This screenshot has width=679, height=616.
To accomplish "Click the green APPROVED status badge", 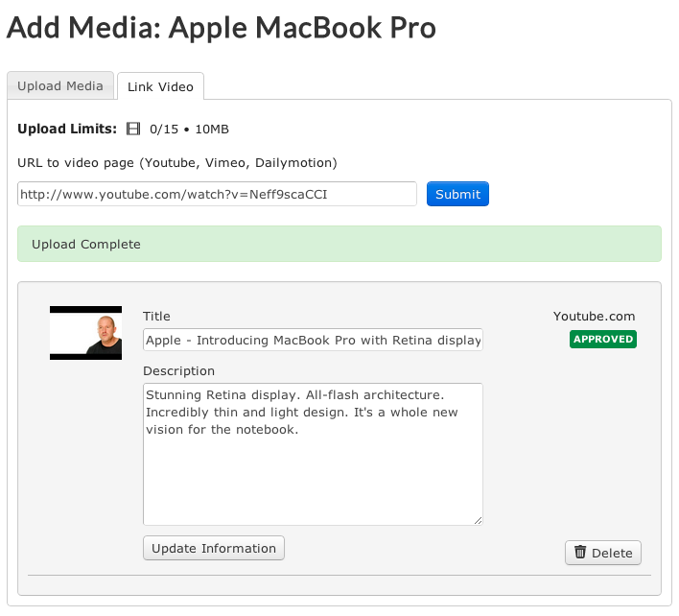I will coord(603,339).
